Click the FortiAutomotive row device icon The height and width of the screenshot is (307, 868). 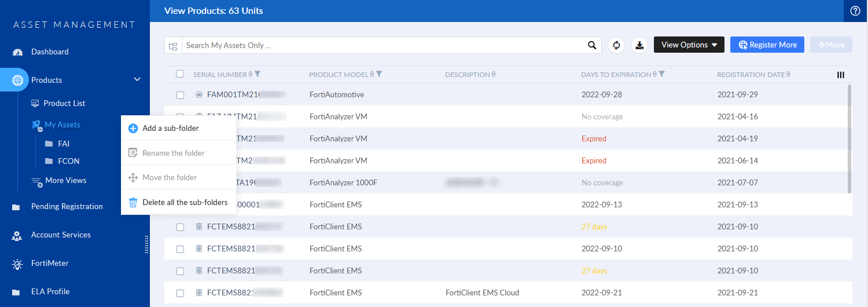tap(199, 94)
